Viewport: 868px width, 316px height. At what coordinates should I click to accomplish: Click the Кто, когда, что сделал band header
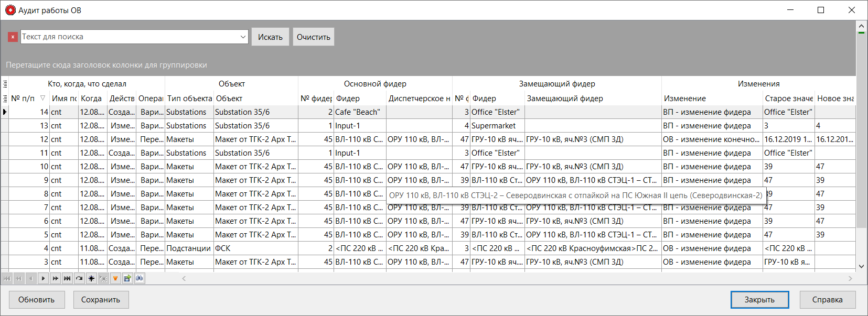pos(87,84)
